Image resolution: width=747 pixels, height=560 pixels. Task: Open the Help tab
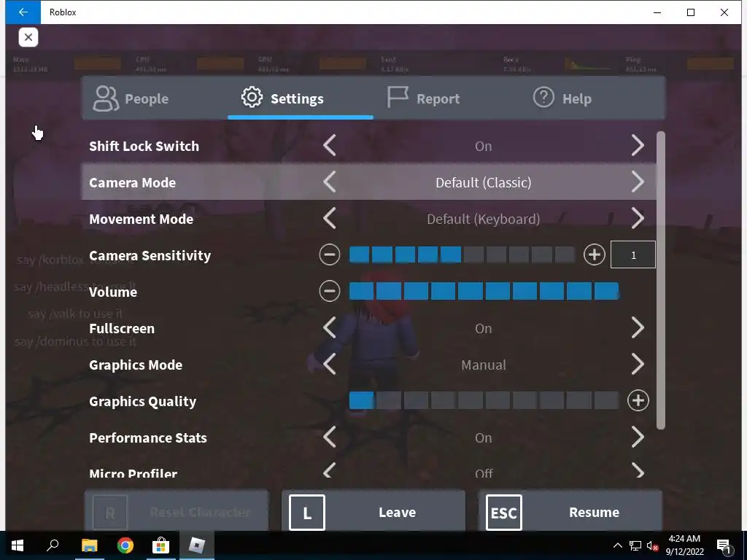[592, 98]
